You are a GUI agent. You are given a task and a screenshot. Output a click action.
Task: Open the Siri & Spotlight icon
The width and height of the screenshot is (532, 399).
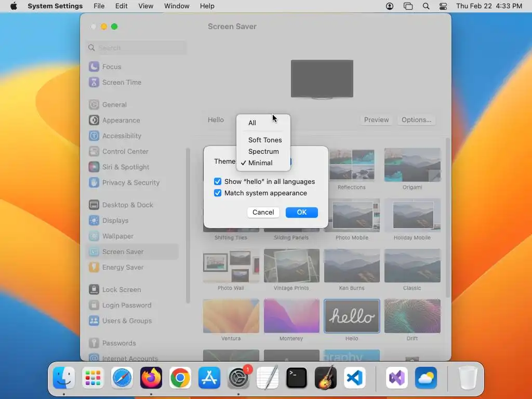pyautogui.click(x=94, y=167)
